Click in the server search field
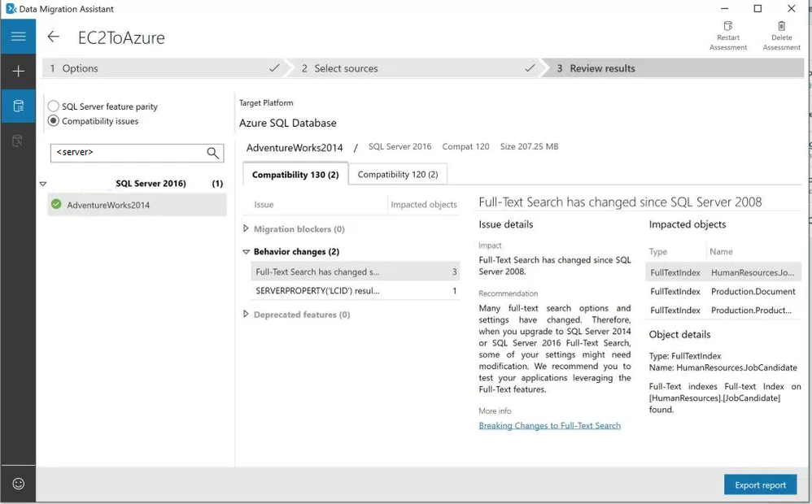812x504 pixels. tap(138, 153)
